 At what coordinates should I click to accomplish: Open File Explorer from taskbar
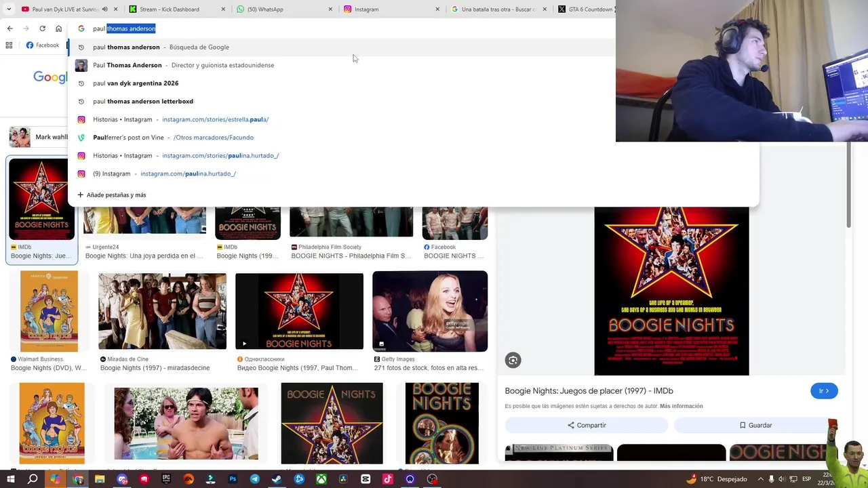[100, 479]
